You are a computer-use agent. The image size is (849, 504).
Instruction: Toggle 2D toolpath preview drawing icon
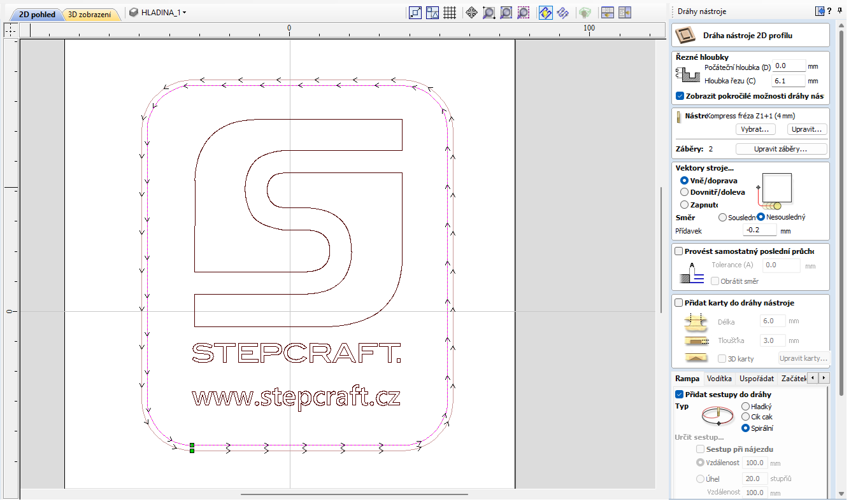click(545, 12)
